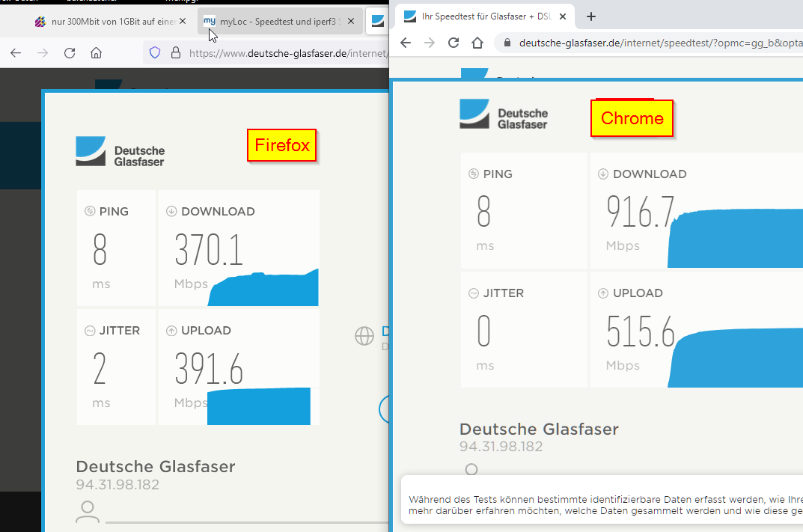Click Chrome padlock security icon

507,43
